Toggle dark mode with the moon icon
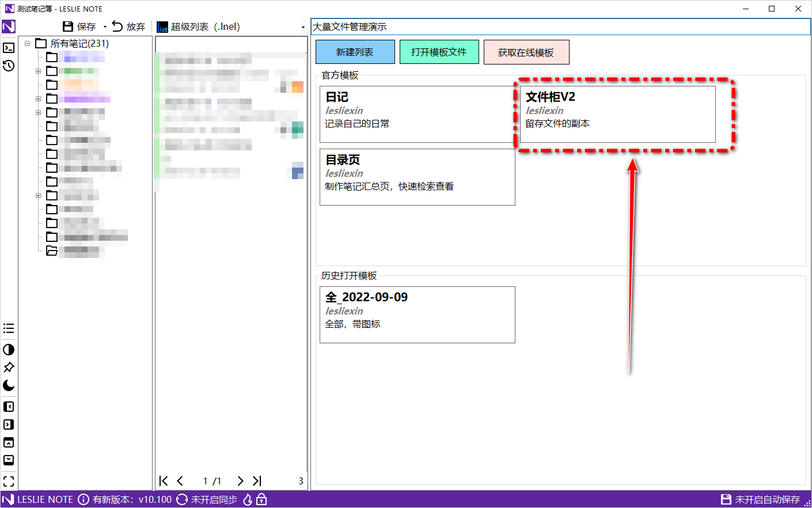 pyautogui.click(x=9, y=385)
